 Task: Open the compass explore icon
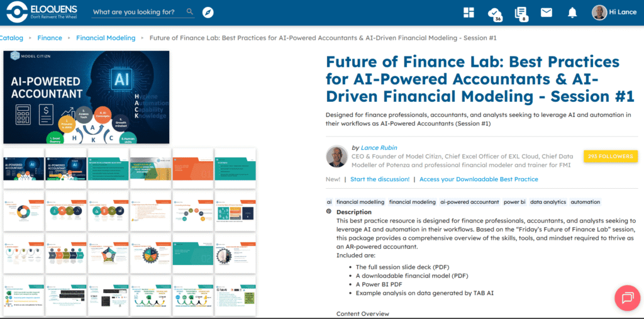coord(208,13)
